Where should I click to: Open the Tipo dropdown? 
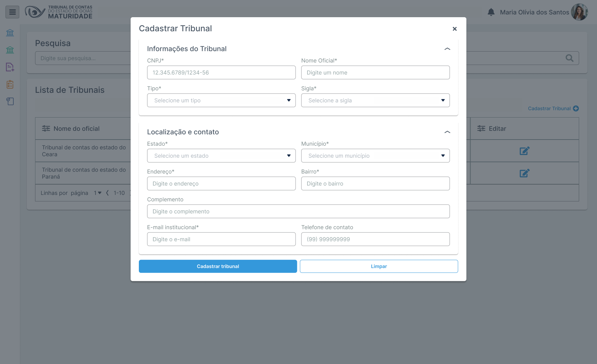coord(221,100)
